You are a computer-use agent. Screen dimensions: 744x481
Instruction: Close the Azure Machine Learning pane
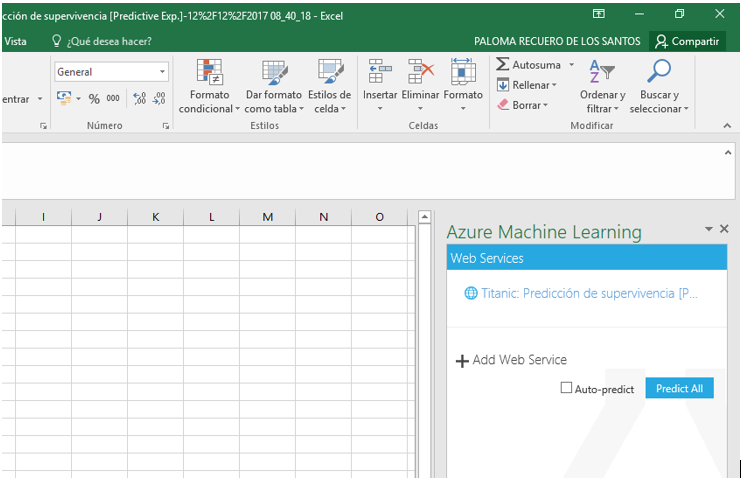[724, 229]
